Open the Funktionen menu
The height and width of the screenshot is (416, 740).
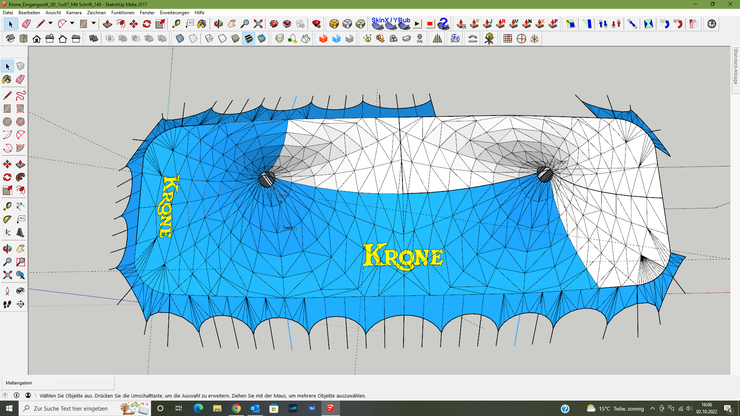(123, 13)
